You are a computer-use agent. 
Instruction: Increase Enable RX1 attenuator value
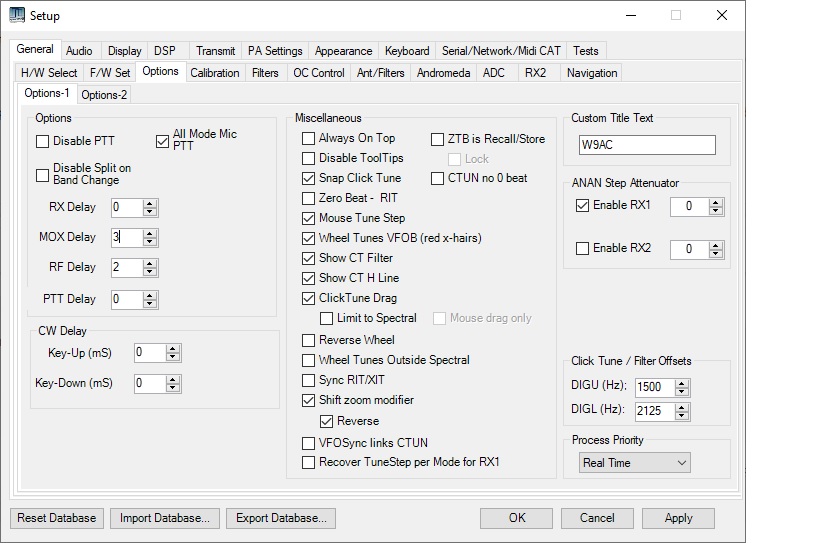tap(714, 202)
